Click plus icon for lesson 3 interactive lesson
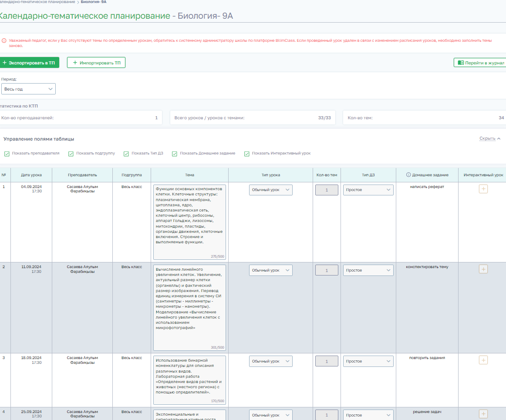 click(483, 360)
